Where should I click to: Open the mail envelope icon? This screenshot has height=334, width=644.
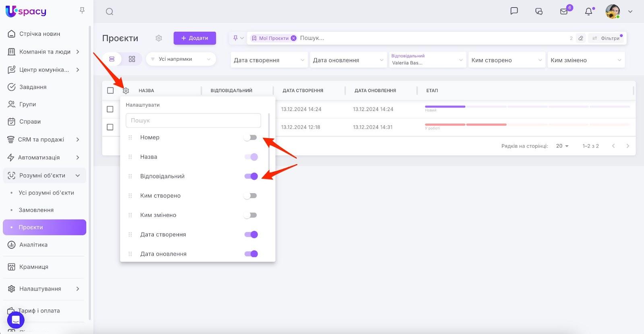(x=564, y=12)
